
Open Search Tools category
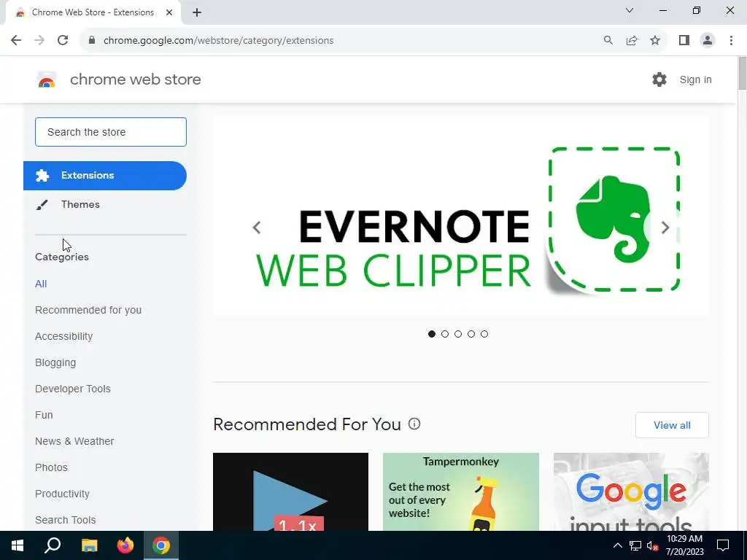pos(65,520)
